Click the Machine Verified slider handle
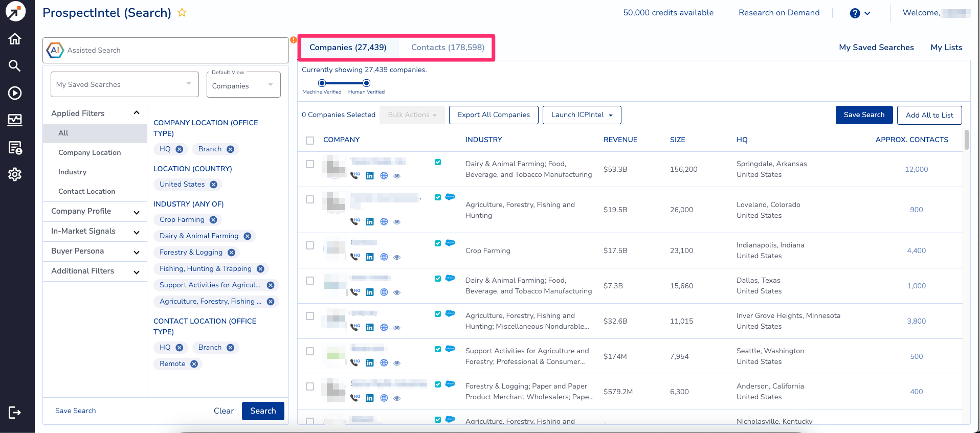Image resolution: width=980 pixels, height=433 pixels. click(322, 83)
